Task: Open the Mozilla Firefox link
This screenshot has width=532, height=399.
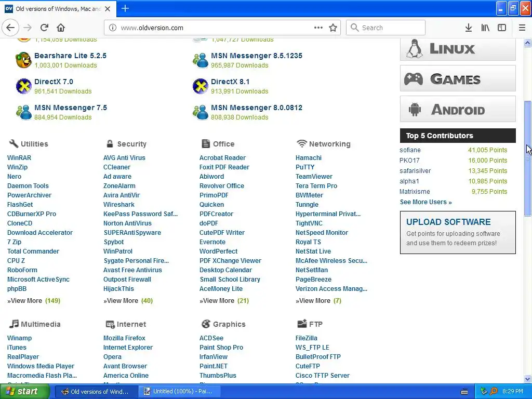Action: click(x=124, y=338)
